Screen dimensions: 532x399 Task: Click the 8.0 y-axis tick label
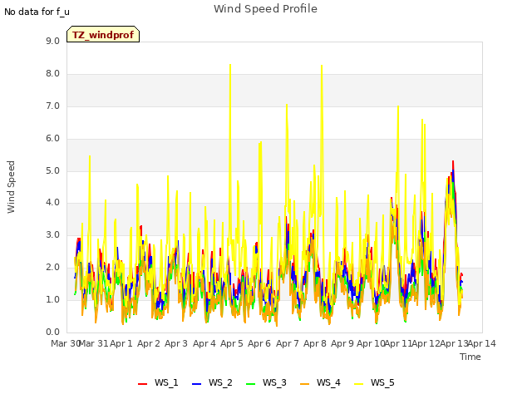coord(52,74)
